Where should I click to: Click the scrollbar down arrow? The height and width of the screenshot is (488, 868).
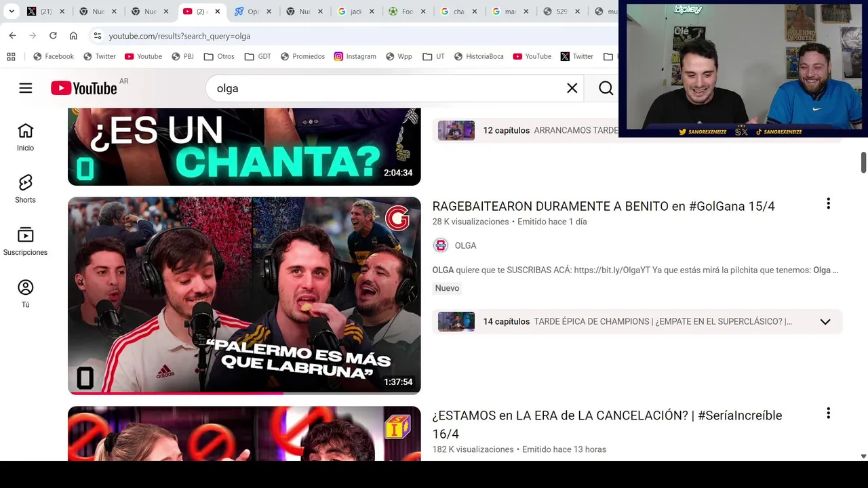pyautogui.click(x=863, y=456)
